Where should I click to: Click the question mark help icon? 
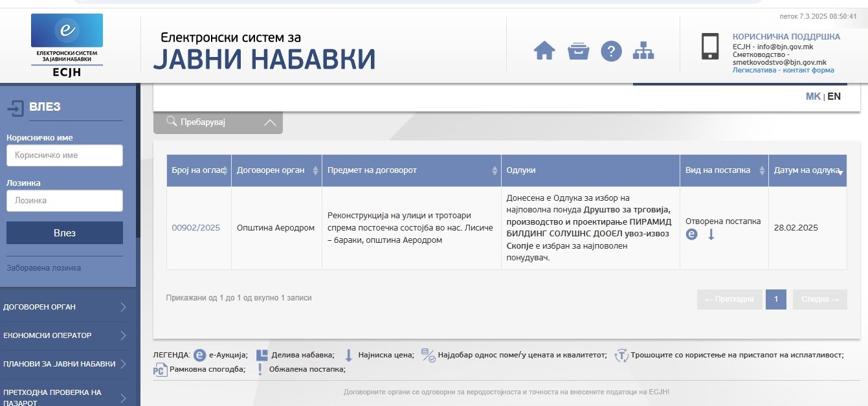(611, 51)
